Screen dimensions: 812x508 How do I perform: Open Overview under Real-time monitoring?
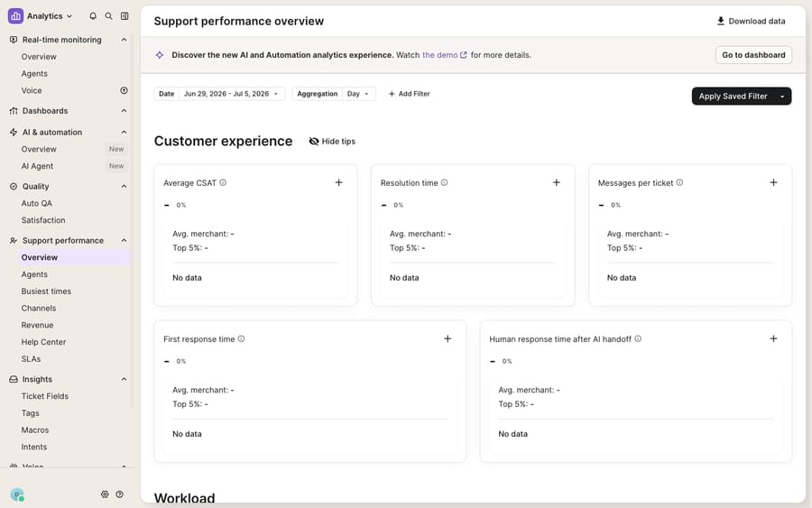39,57
